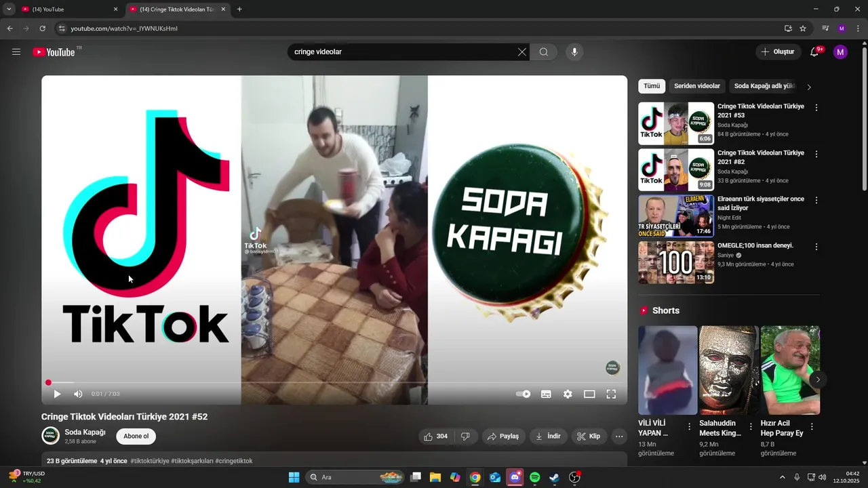This screenshot has width=868, height=488.
Task: Open Soda Kapağı channel avatar
Action: click(50, 436)
